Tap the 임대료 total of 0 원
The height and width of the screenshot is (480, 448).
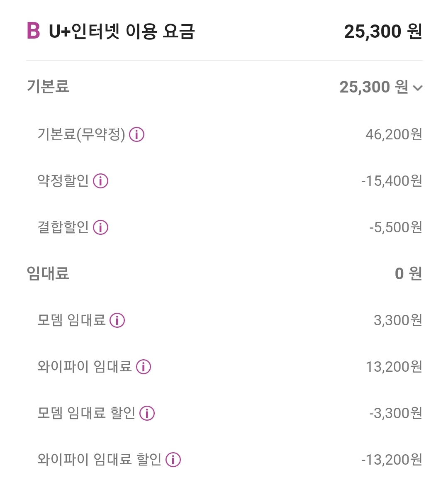pyautogui.click(x=408, y=273)
